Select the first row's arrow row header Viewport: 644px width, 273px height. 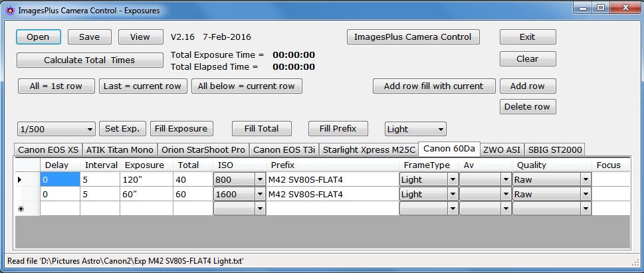27,179
